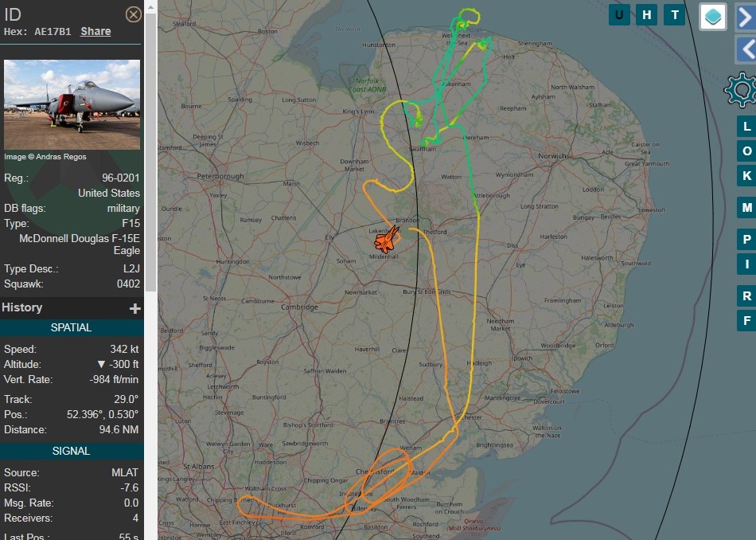The height and width of the screenshot is (540, 756).
Task: Click the Share link
Action: pos(95,31)
